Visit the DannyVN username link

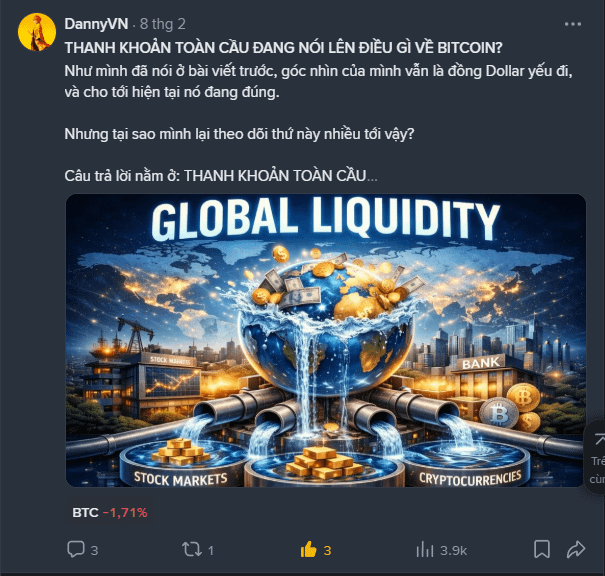(96, 24)
